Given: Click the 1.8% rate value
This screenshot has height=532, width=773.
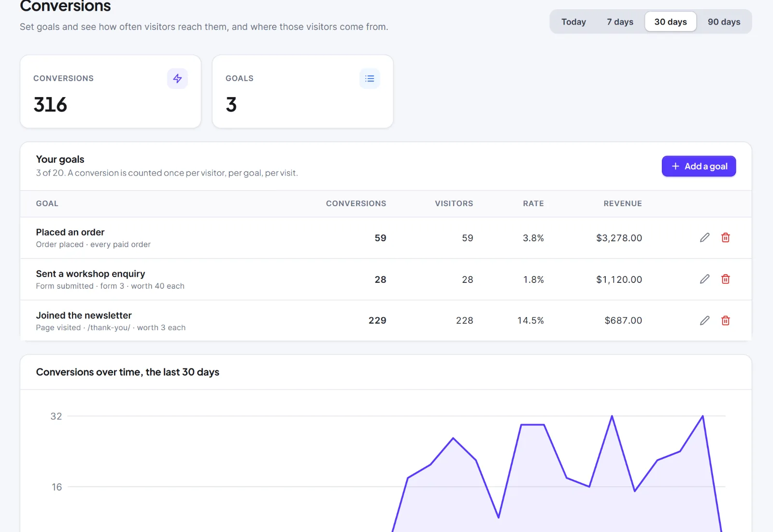Looking at the screenshot, I should point(533,280).
